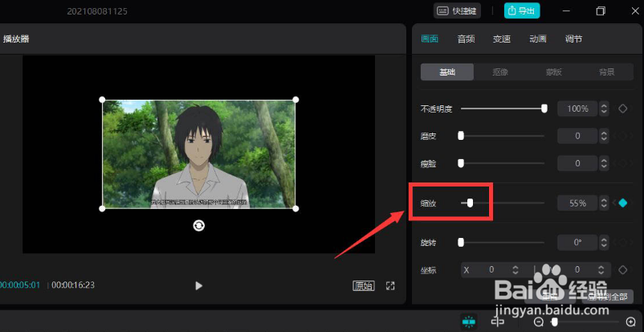Click the Y coordinate stepper arrows
Image resolution: width=644 pixels, height=332 pixels.
601,270
